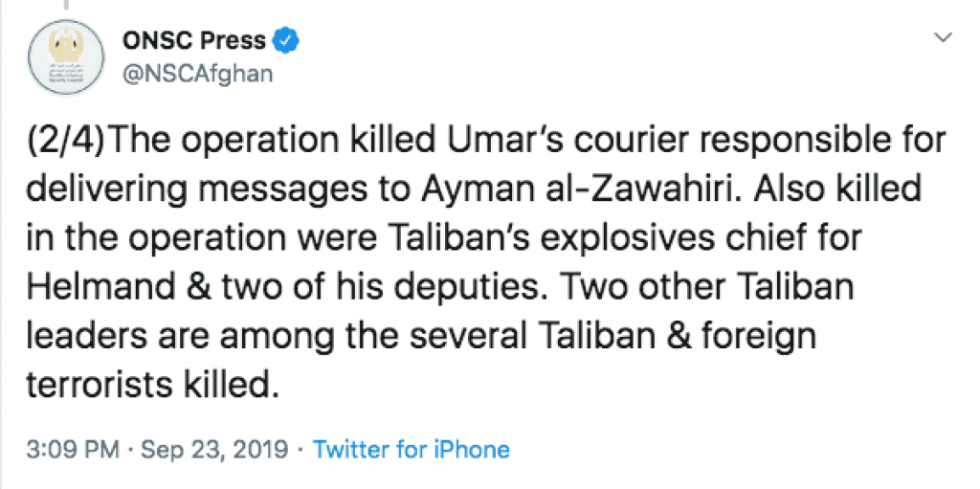Image resolution: width=980 pixels, height=489 pixels.
Task: Open the ONSC Press display name
Action: click(194, 40)
